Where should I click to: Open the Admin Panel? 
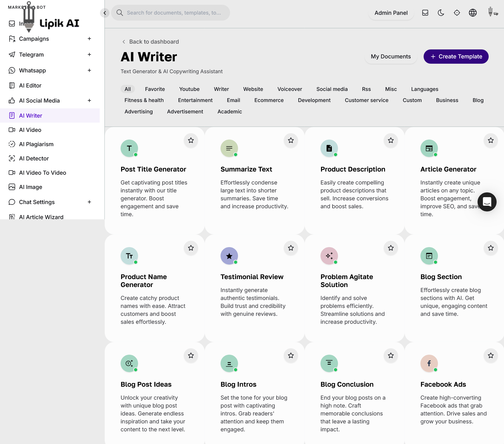point(391,13)
